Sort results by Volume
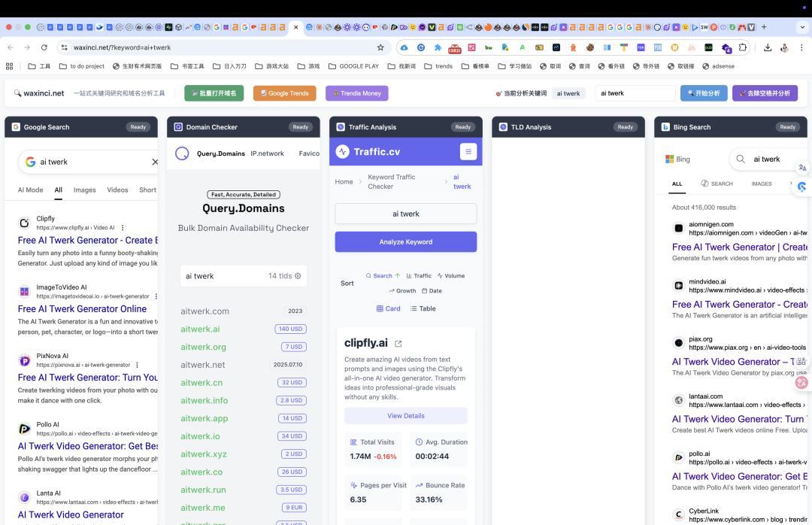Screen dimensions: 812x525 pos(451,276)
